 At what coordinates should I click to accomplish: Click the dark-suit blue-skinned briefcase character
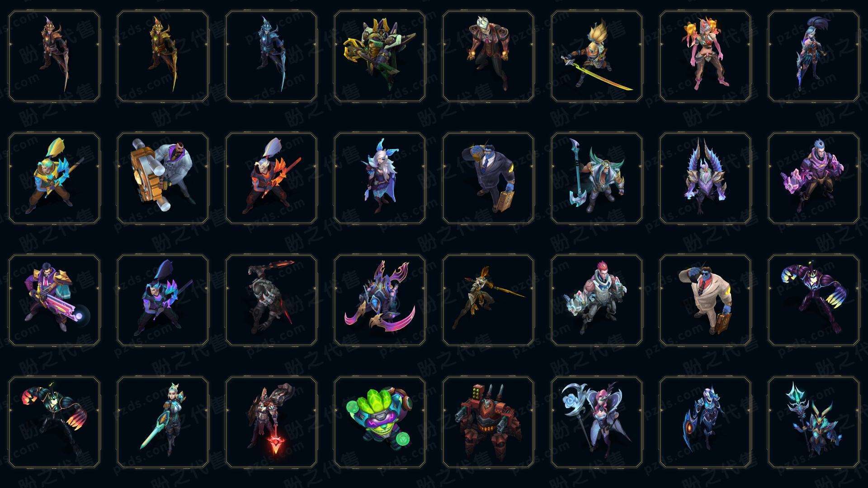tap(488, 178)
